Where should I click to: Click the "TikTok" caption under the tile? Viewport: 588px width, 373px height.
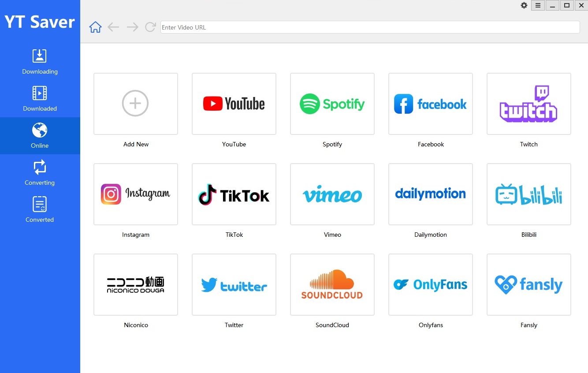tap(234, 235)
